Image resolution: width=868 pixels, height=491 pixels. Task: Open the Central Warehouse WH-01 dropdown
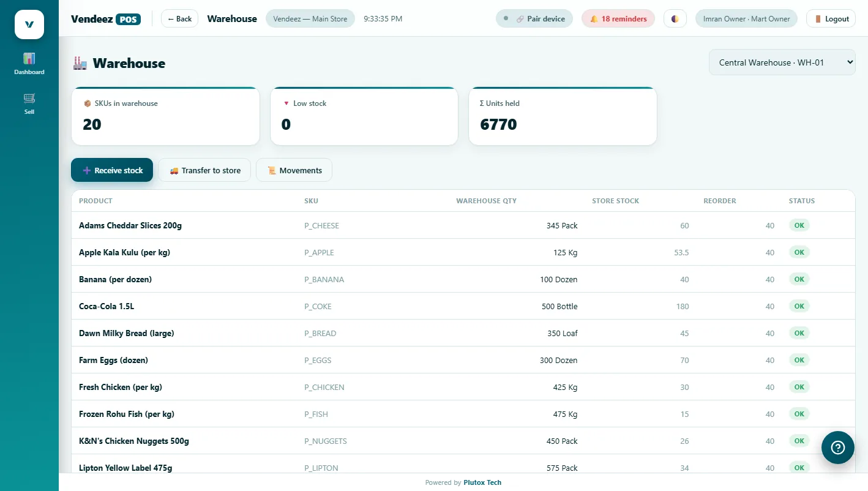point(782,62)
